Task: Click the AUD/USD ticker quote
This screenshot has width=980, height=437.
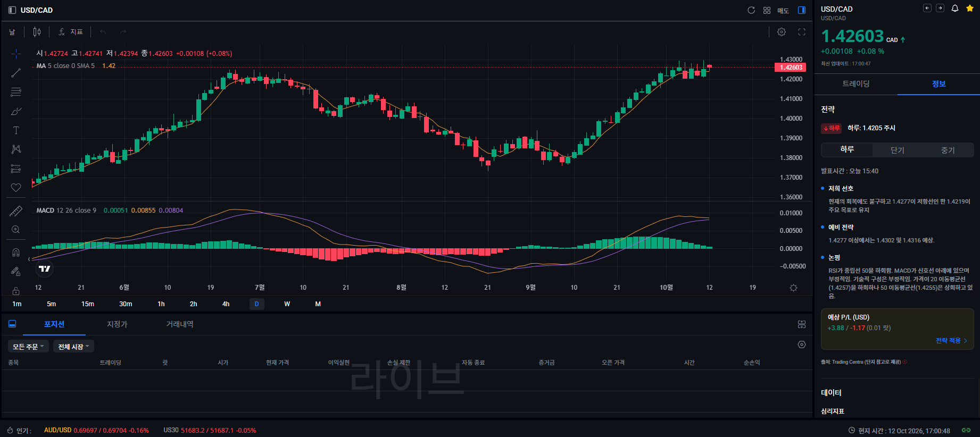Action: click(x=96, y=430)
